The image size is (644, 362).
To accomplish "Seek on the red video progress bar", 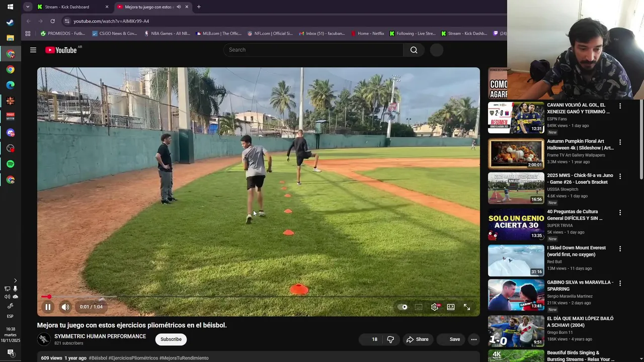I will (x=258, y=297).
